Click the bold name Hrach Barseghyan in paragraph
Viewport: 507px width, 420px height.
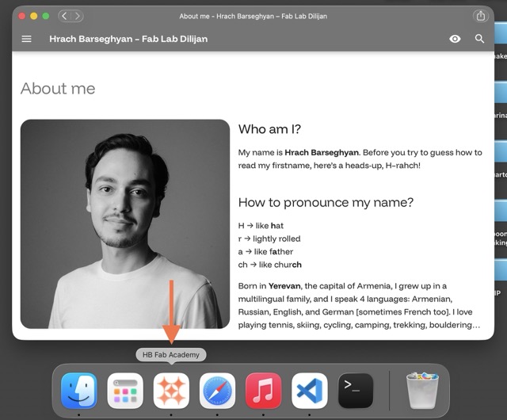click(322, 152)
